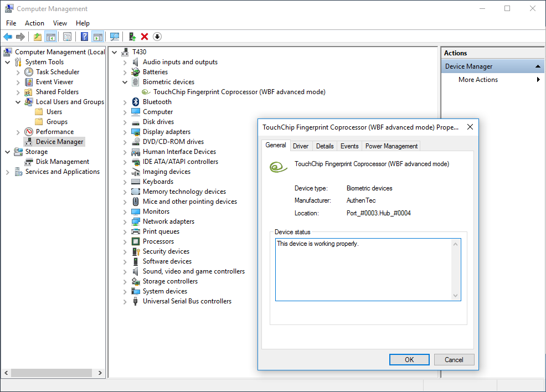Click the console tree scroll left arrow
546x392 pixels.
[6, 373]
